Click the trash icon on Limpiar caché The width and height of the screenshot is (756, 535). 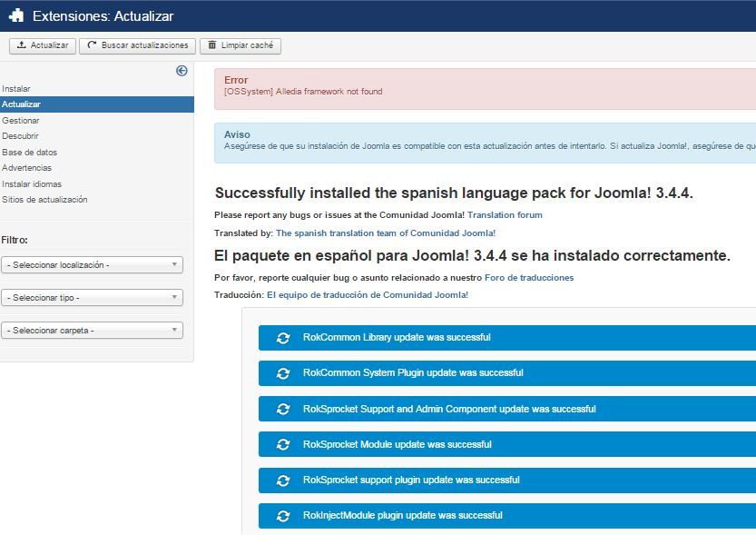pos(211,45)
